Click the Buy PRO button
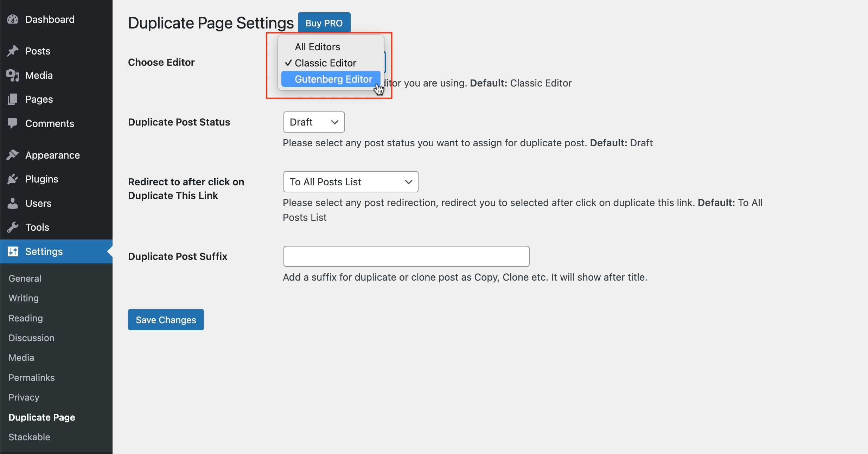 pyautogui.click(x=324, y=23)
